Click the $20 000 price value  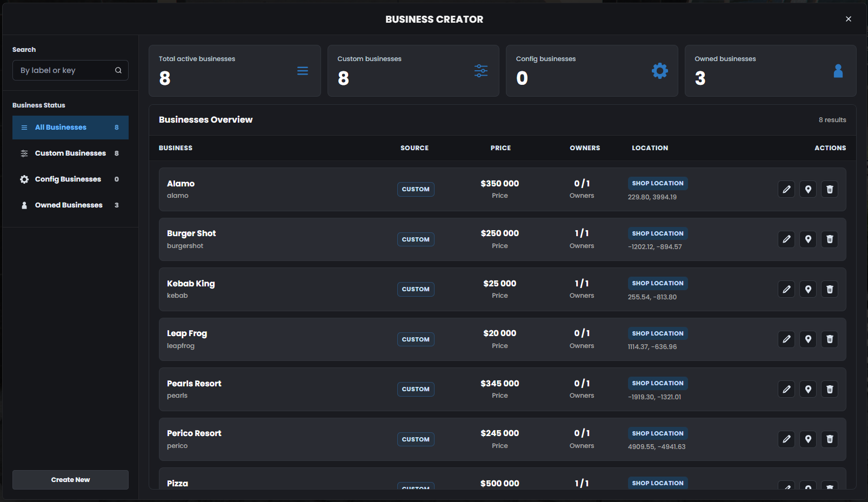click(500, 333)
